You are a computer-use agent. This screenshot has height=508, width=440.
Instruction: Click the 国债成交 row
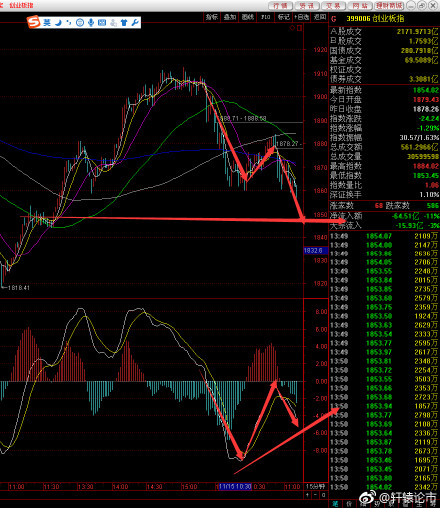click(384, 50)
